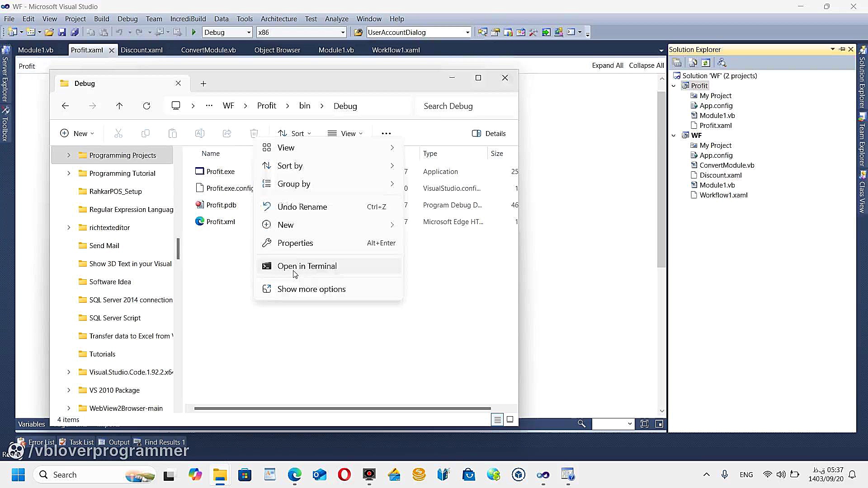868x488 pixels.
Task: Click the horizontal scrollbar in file list
Action: point(342,408)
